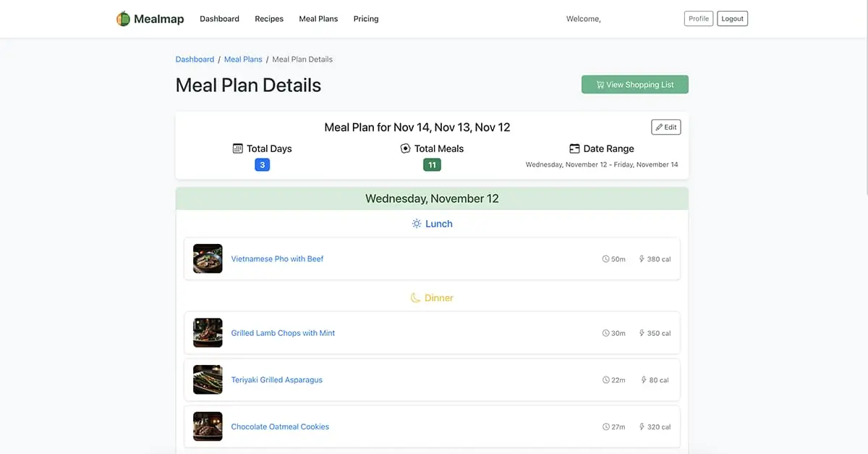Click the calorie icon showing 350 cal

click(642, 333)
